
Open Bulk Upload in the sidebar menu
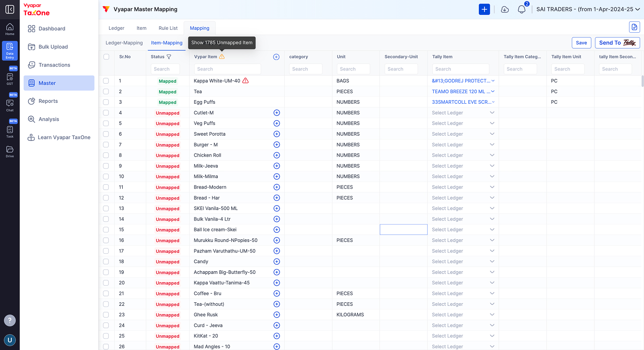59,47
